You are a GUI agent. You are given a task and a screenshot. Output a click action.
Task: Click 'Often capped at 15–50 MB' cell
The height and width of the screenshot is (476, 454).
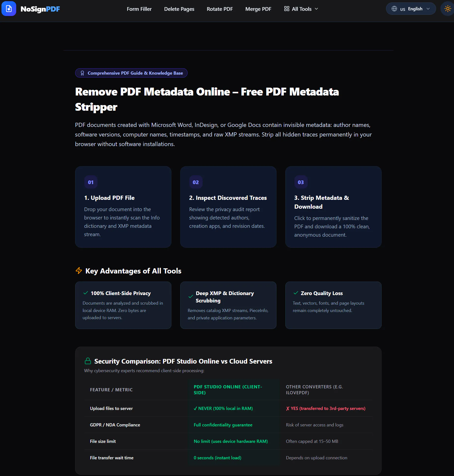click(x=312, y=441)
